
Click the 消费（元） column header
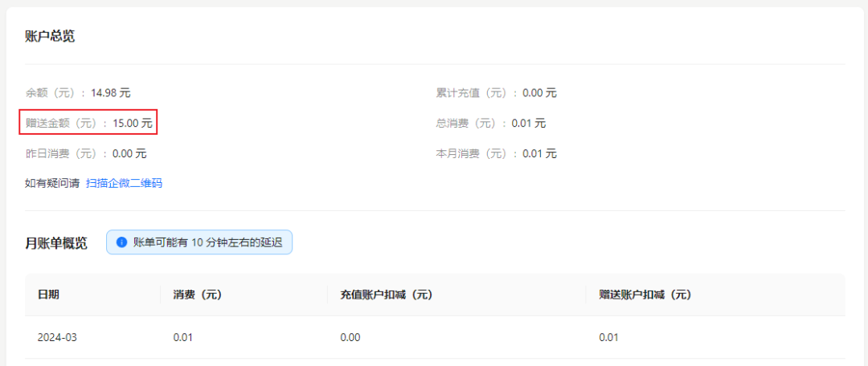click(198, 295)
